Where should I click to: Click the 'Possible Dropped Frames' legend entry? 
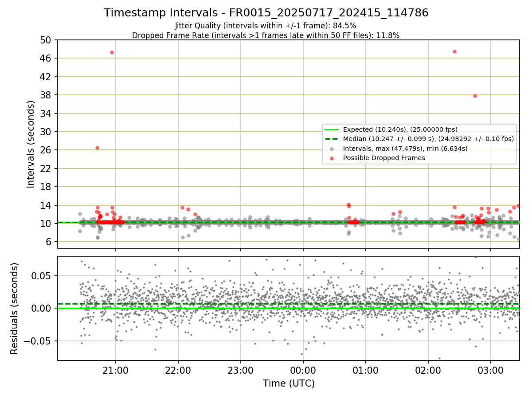click(x=384, y=158)
